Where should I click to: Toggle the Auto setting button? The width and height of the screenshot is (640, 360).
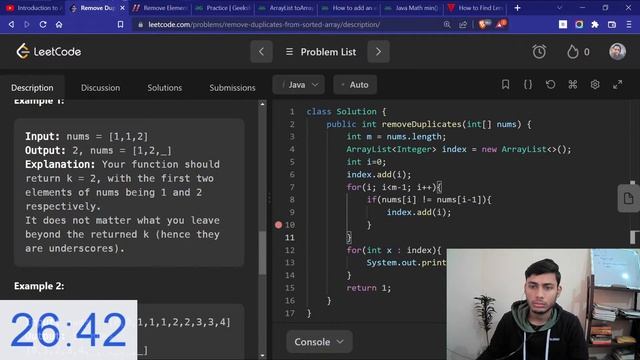click(x=355, y=85)
